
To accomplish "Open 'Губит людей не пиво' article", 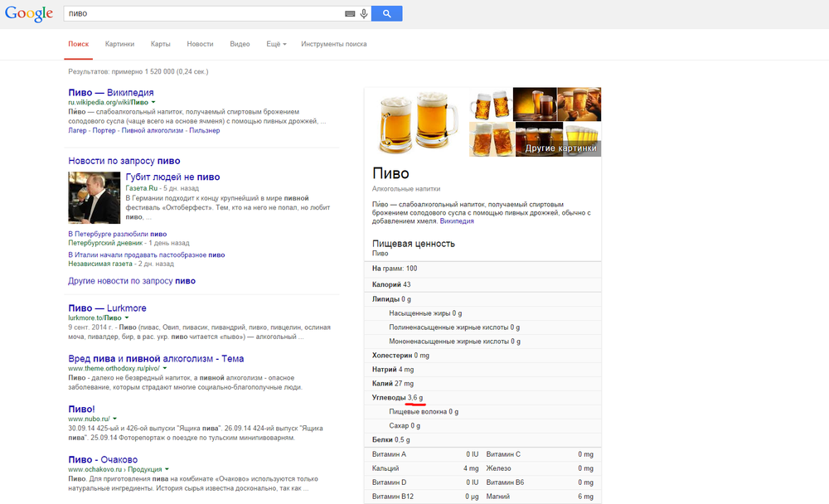I will [173, 177].
